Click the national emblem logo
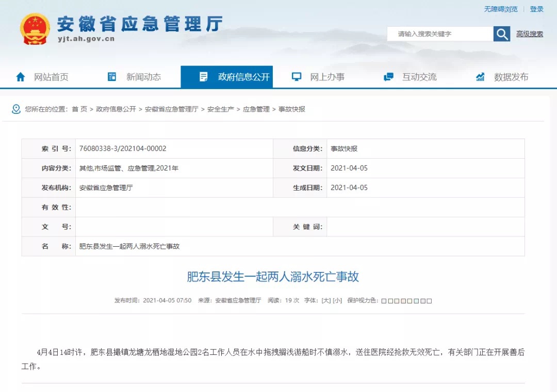557x392 pixels. coord(35,29)
